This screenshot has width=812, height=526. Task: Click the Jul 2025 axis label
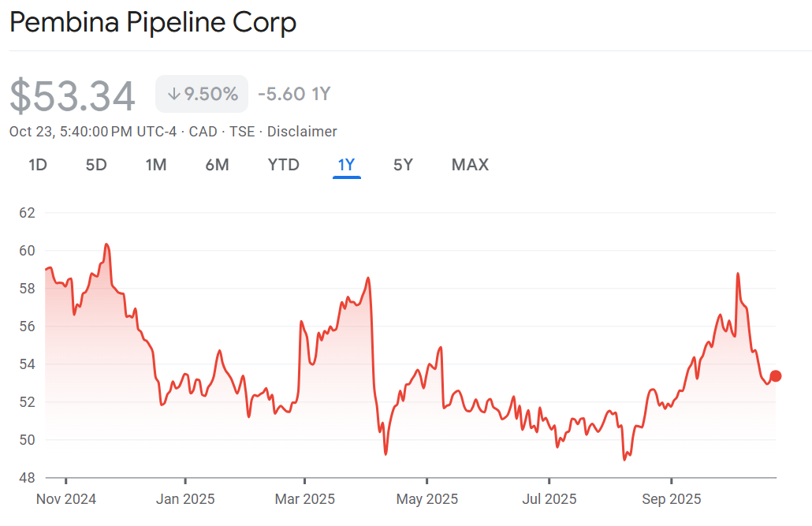[x=549, y=499]
